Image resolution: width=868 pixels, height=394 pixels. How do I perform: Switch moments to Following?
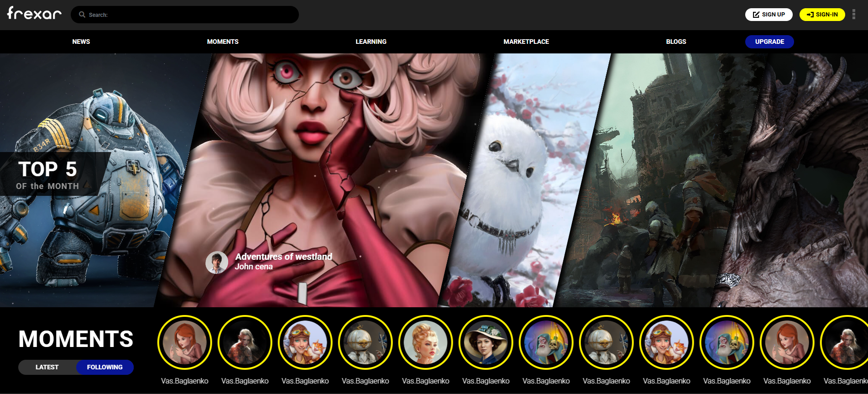pos(105,367)
